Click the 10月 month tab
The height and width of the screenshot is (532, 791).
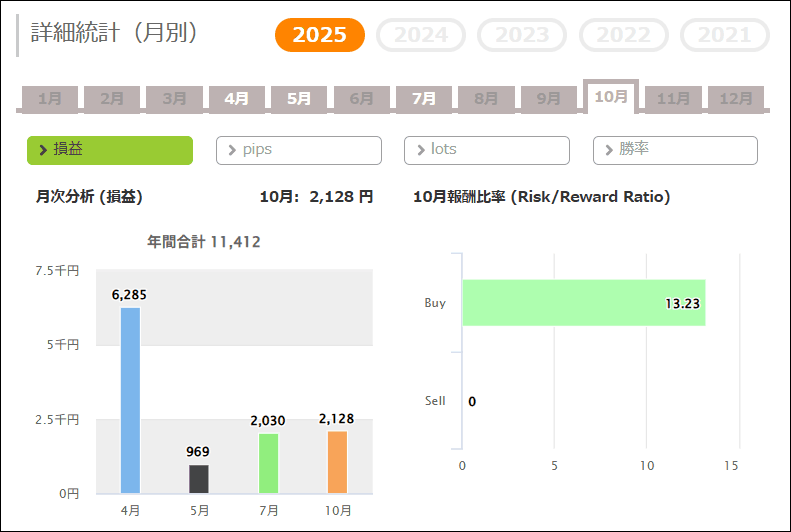[611, 96]
